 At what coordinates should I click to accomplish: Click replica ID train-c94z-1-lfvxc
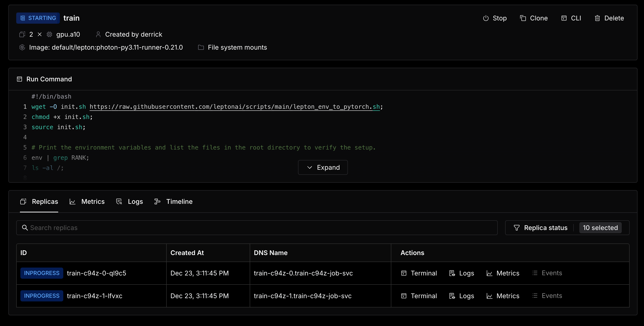(95, 296)
